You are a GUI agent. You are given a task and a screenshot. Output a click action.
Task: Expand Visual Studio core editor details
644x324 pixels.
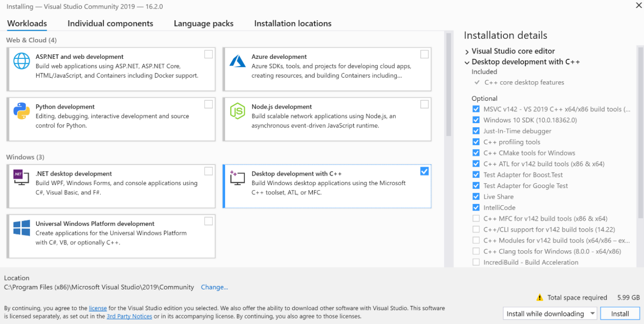pyautogui.click(x=467, y=52)
